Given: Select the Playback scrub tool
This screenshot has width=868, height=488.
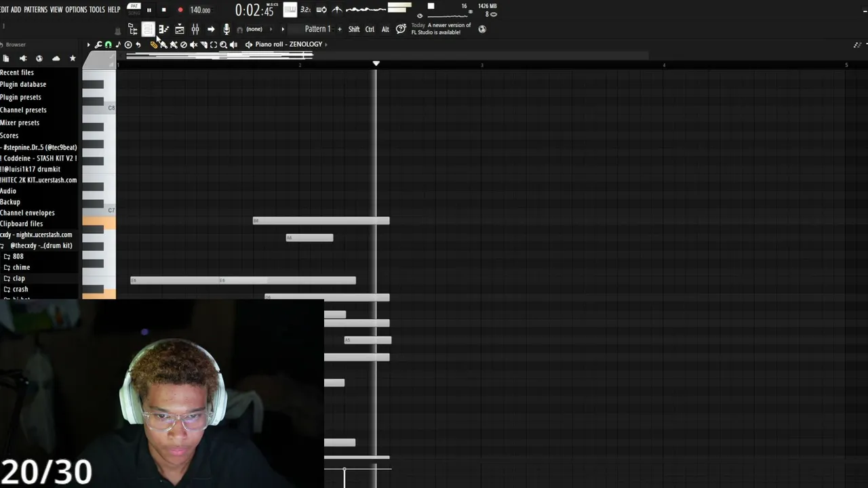Looking at the screenshot, I should 233,45.
